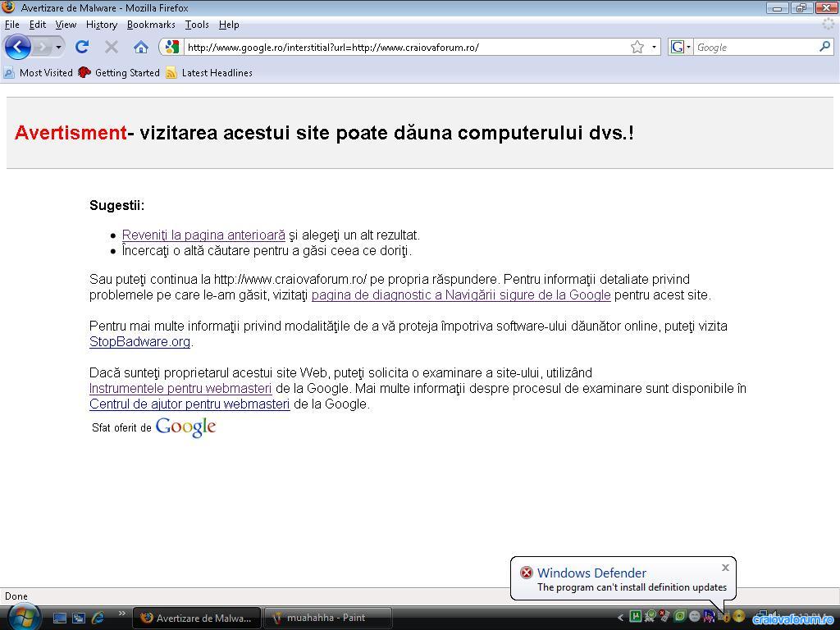Image resolution: width=840 pixels, height=630 pixels.
Task: Open the recent pages history dropdown arrow
Action: [x=58, y=47]
